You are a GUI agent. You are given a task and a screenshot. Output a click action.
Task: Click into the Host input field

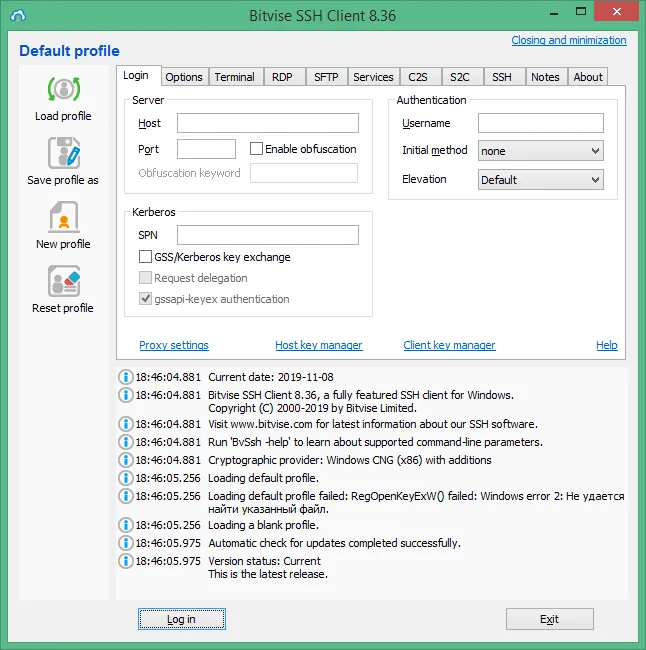tap(268, 123)
